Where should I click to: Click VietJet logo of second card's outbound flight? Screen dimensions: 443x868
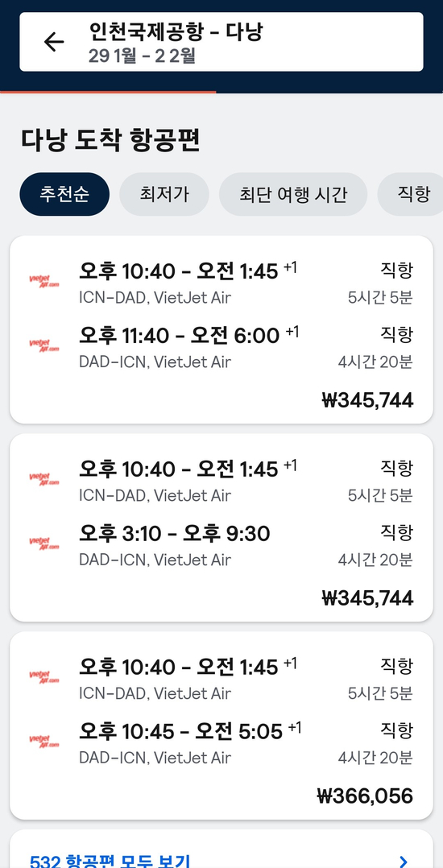(43, 479)
